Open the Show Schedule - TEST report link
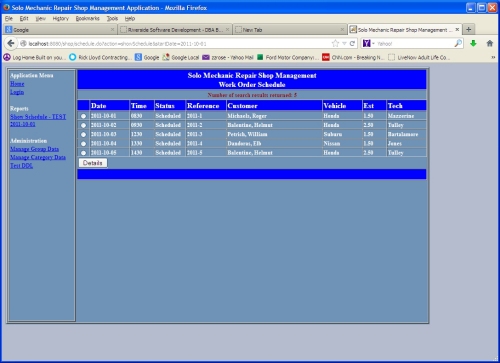 (x=38, y=120)
